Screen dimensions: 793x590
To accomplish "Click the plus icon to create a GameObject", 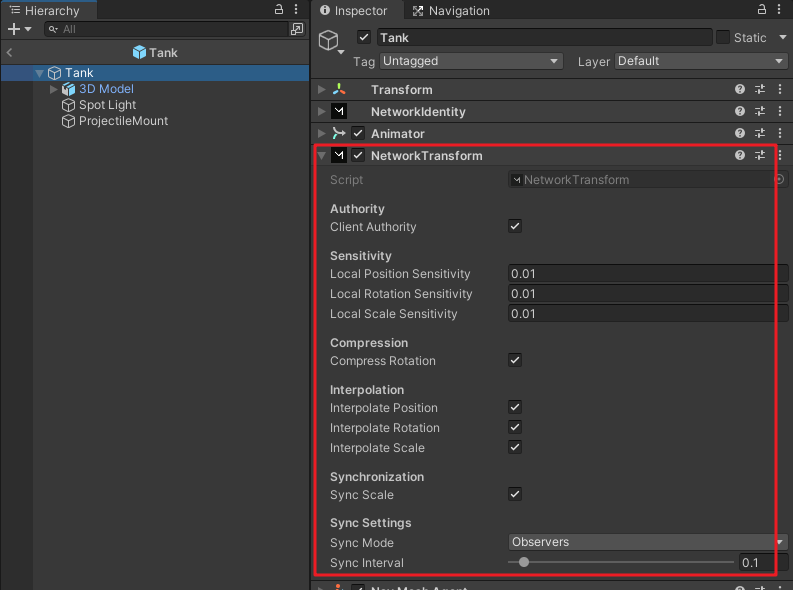I will pyautogui.click(x=14, y=29).
